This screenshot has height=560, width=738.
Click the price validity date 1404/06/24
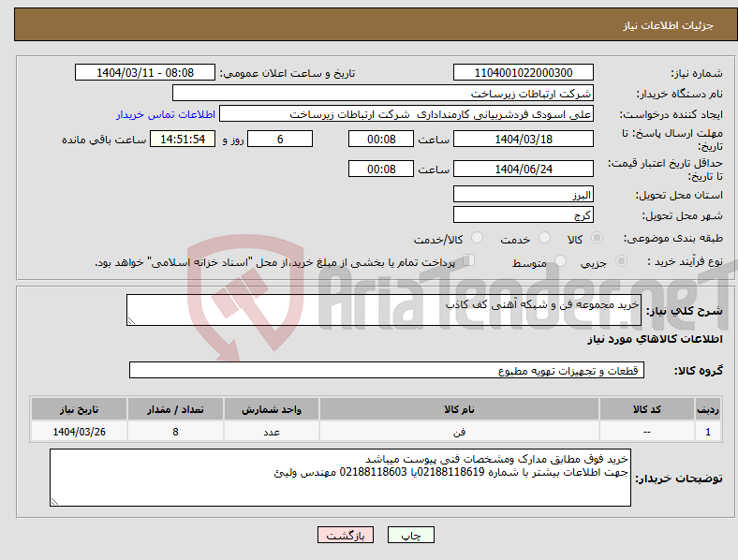click(x=523, y=169)
